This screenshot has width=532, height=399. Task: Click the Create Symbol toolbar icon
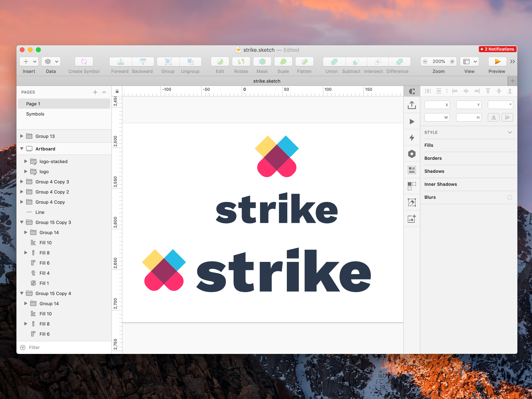(84, 62)
